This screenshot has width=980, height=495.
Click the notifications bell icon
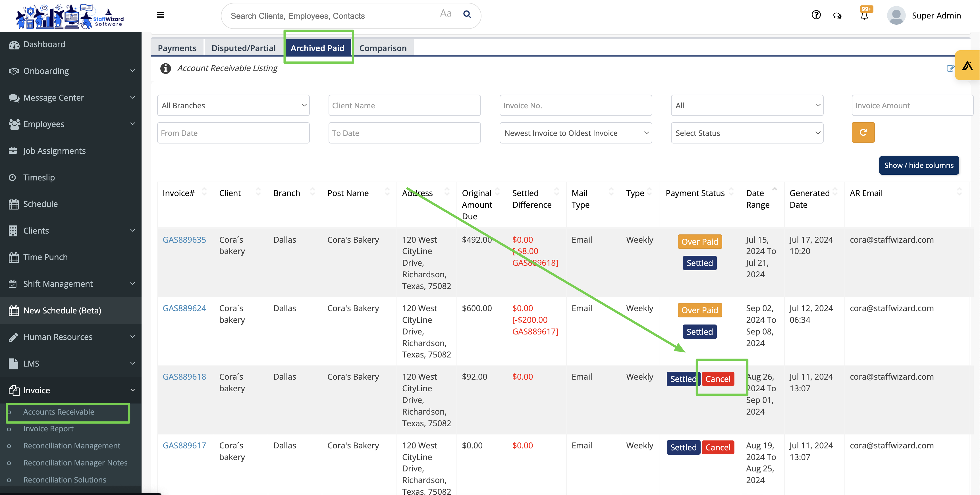(x=864, y=16)
